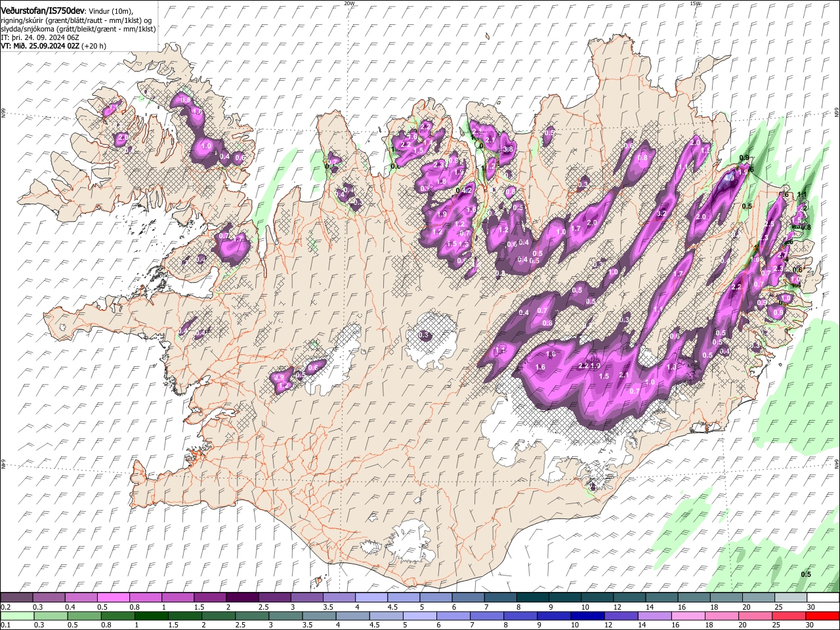Click the 'VT: Mið. 25.09.2024 02Z (+20 h)' line
Screen dimensions: 840x630
coord(53,46)
